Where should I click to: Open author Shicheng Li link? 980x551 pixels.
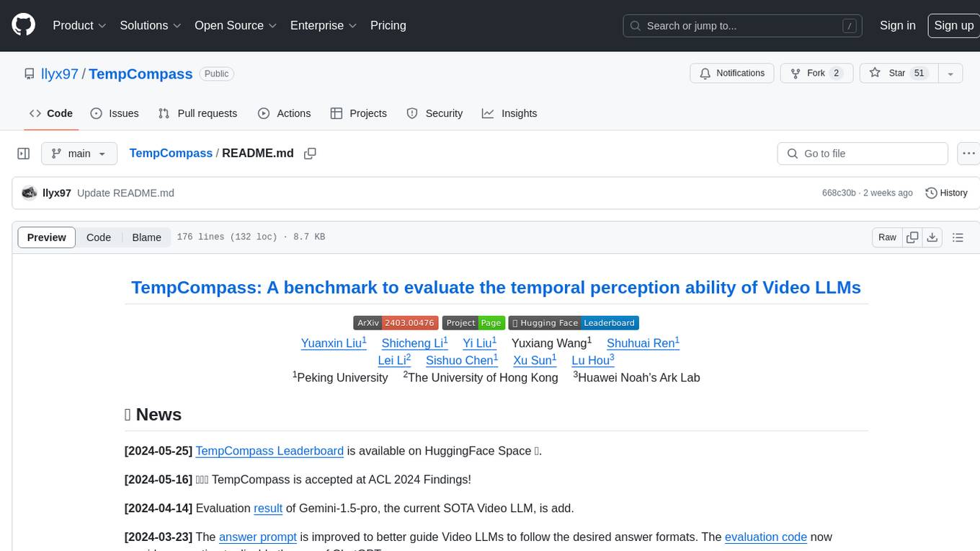[x=414, y=343]
